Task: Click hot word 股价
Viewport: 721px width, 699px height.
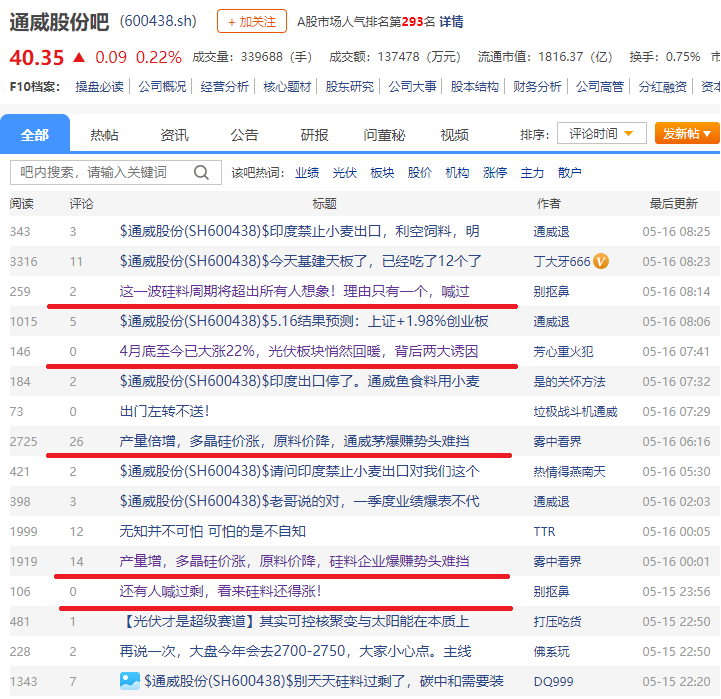Action: coord(420,173)
